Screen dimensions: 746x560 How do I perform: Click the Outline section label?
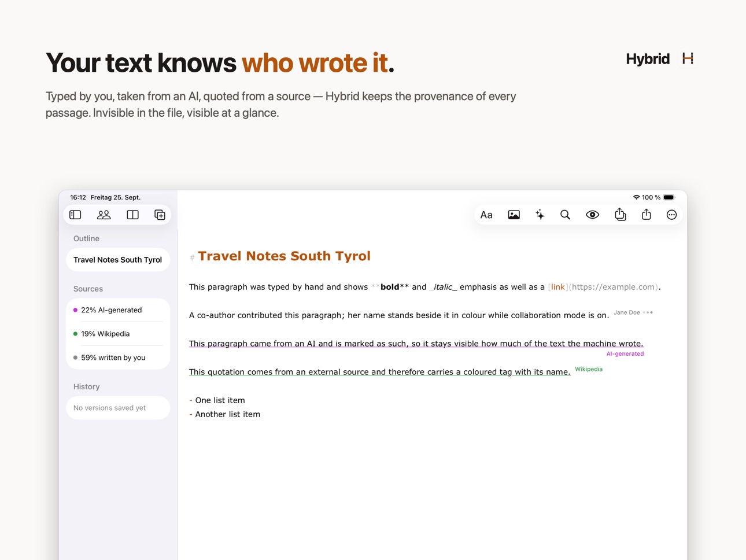coord(86,238)
